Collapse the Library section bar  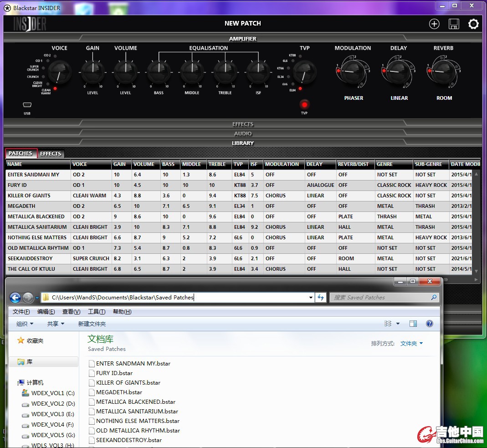coord(243,143)
